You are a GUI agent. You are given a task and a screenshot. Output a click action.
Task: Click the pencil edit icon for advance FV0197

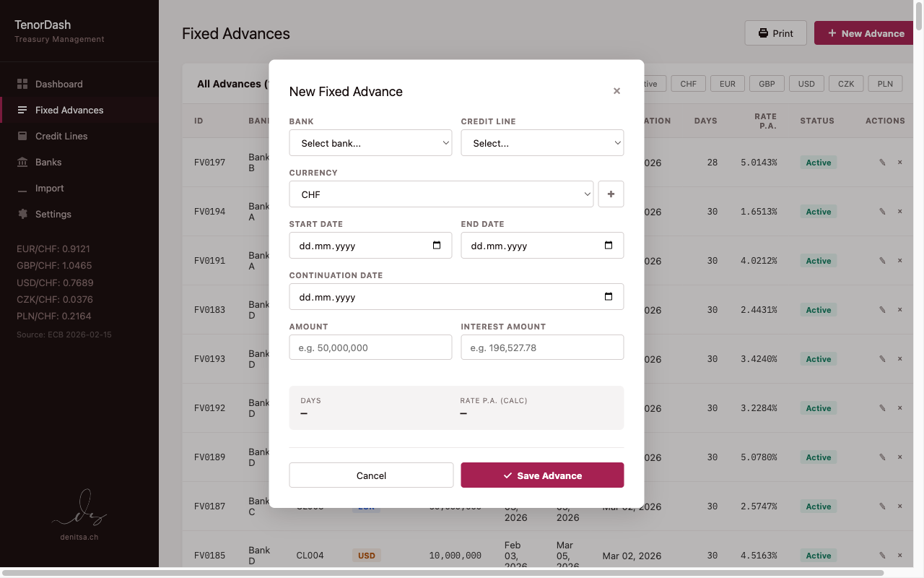tap(881, 162)
